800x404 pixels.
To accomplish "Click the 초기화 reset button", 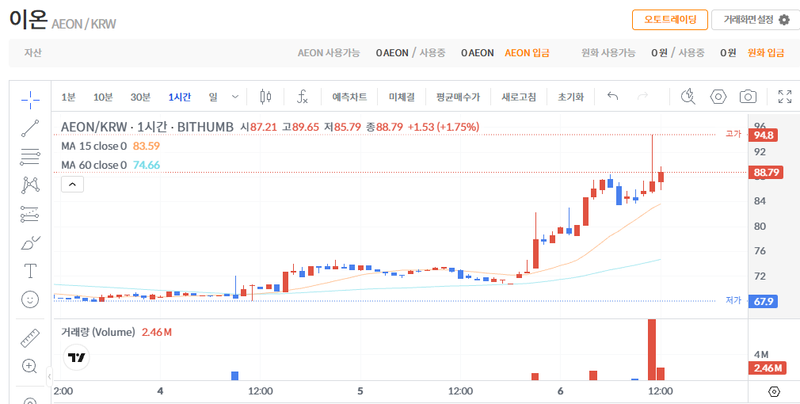I will (x=570, y=96).
